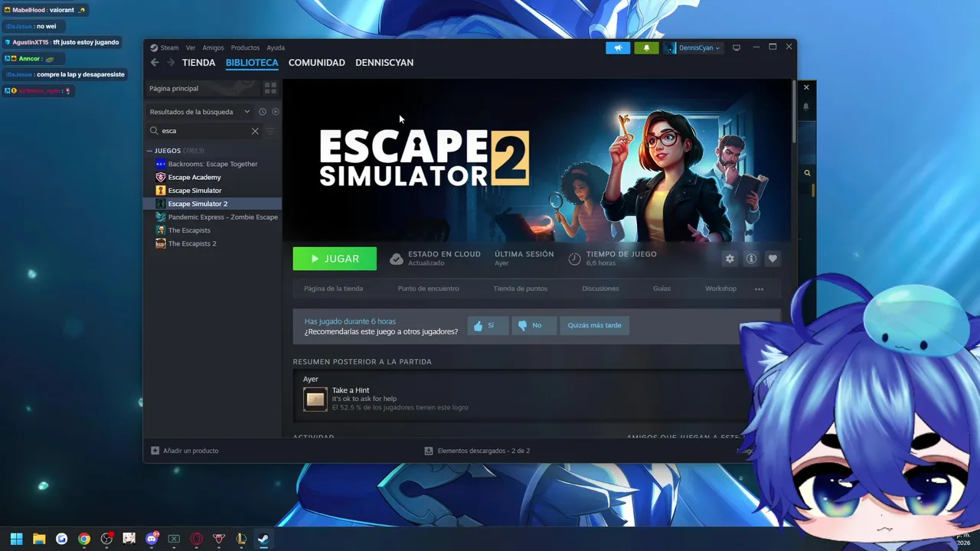Open Tienda de puntos link
Viewport: 980px width, 551px height.
[520, 289]
